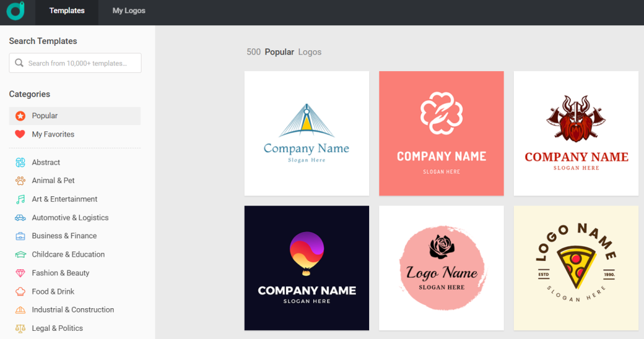Click the Animal & Pet paw icon
The width and height of the screenshot is (644, 339).
coord(20,181)
